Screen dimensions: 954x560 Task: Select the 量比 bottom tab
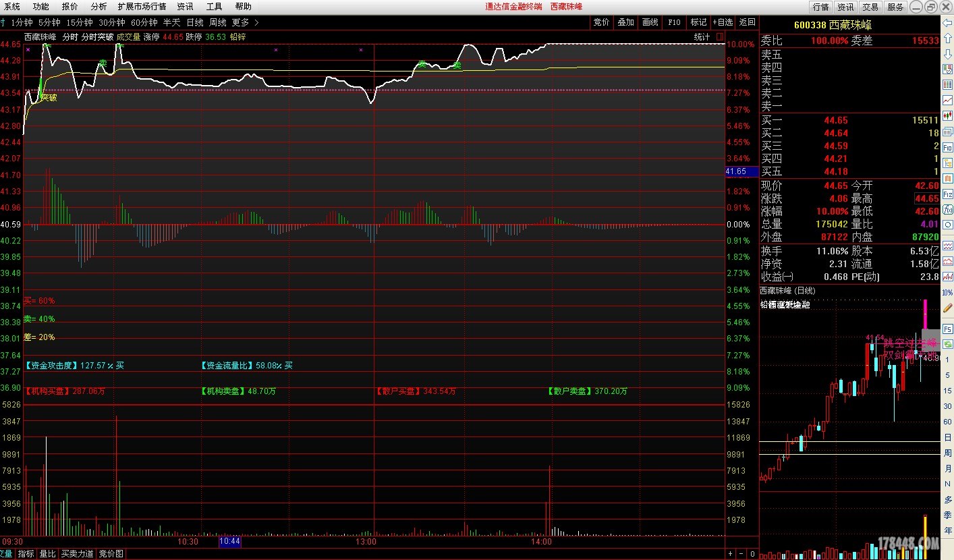click(47, 554)
